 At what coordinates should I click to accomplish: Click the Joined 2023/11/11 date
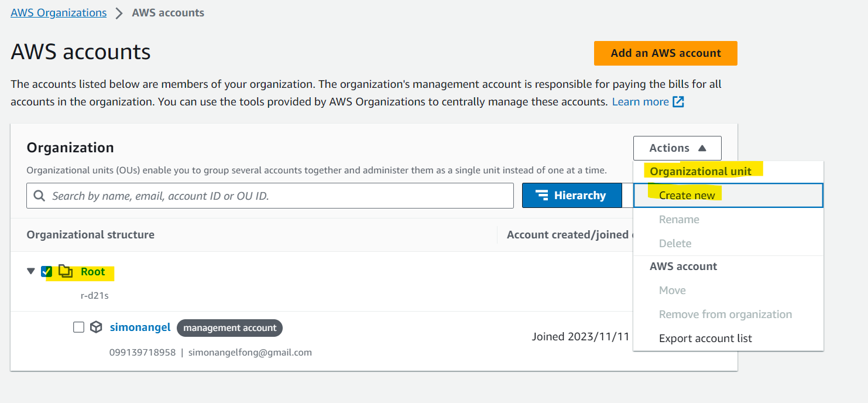[x=580, y=337]
